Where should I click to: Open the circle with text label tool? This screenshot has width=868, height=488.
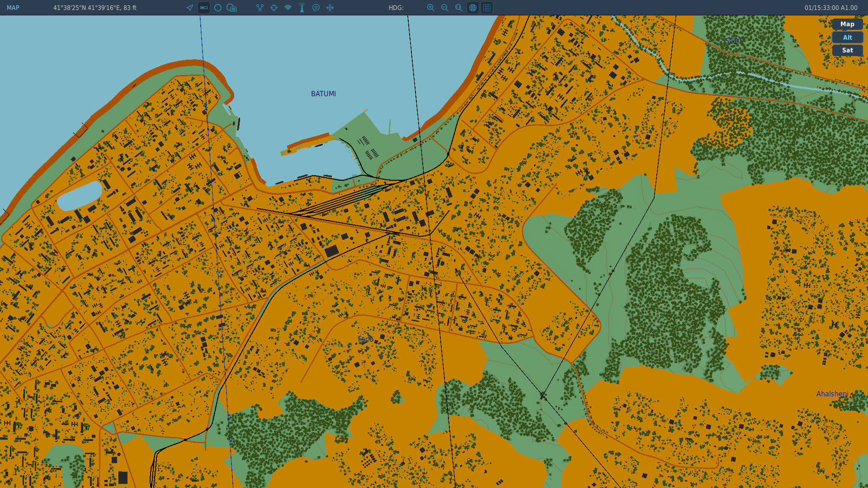[231, 8]
